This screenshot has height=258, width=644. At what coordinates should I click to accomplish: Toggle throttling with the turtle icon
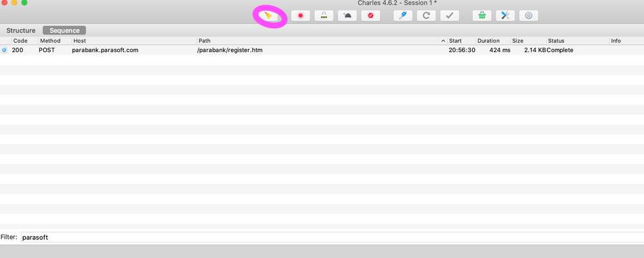pyautogui.click(x=348, y=15)
